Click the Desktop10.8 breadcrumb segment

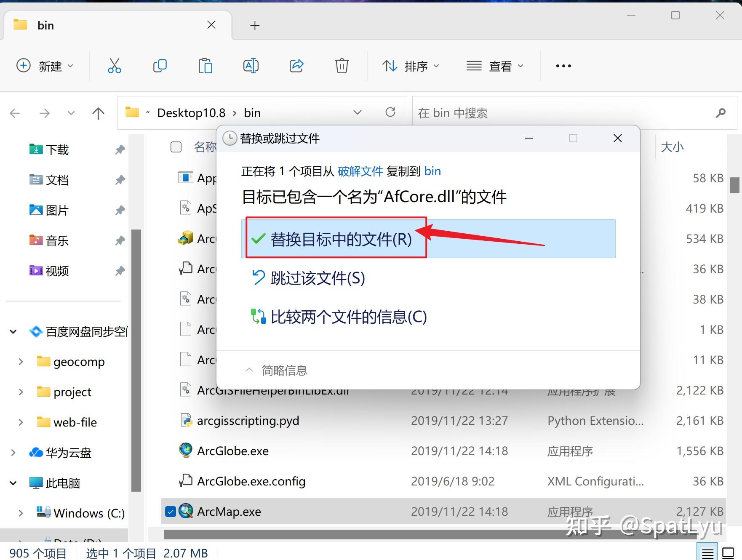191,113
